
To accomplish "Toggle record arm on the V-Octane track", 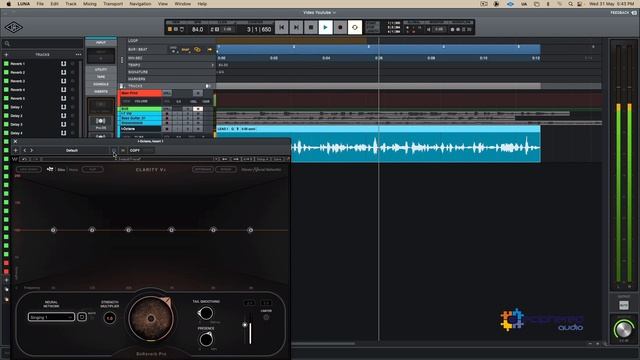I will pos(167,129).
